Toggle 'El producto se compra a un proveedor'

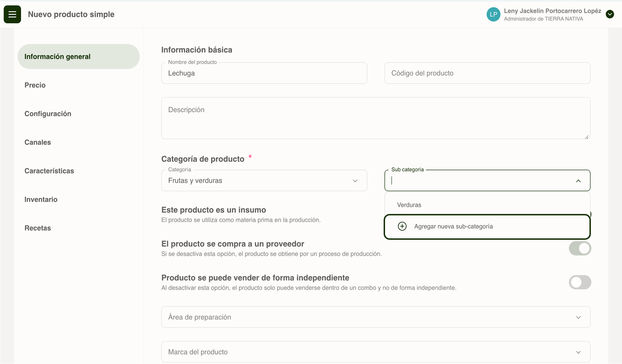coord(580,248)
